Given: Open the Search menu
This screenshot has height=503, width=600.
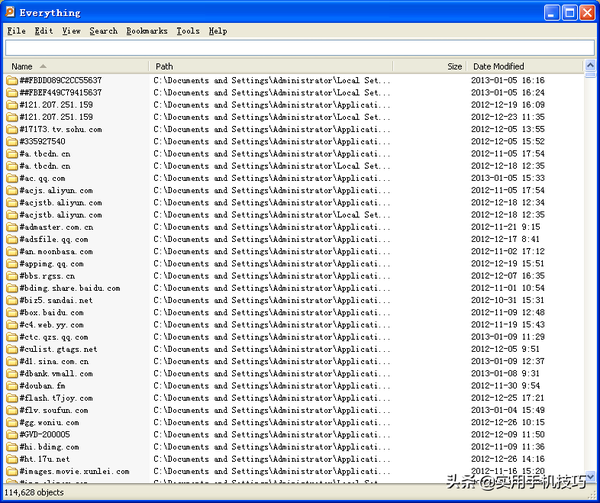Looking at the screenshot, I should 103,31.
